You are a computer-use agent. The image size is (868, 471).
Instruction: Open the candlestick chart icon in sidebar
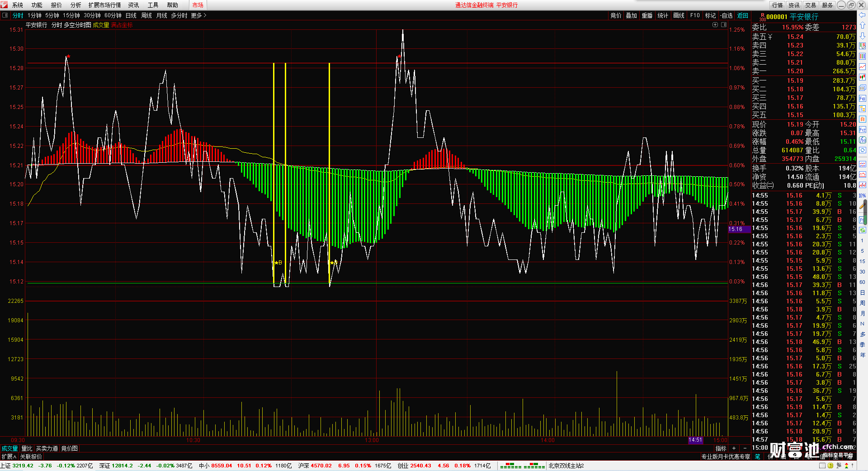[863, 77]
